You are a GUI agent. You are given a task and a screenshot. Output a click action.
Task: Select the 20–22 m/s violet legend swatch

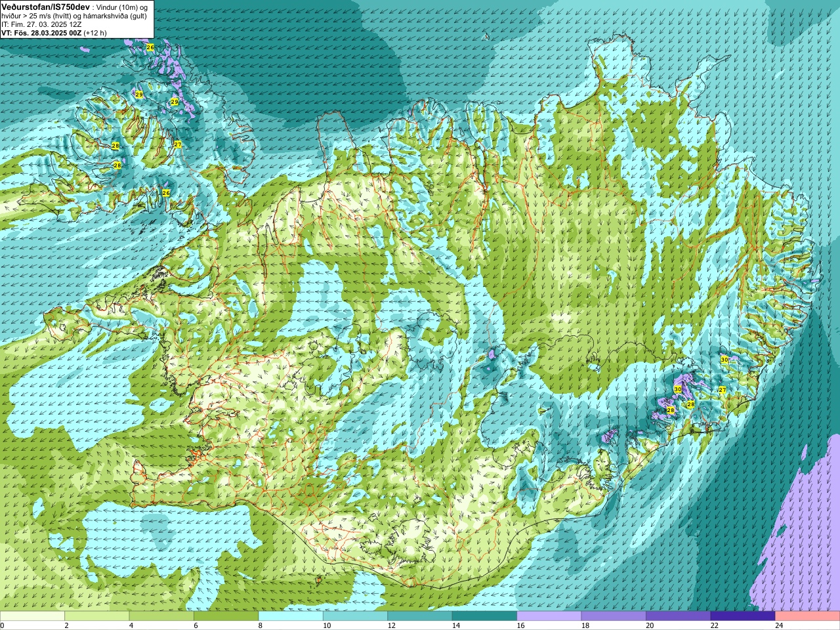[x=679, y=616]
